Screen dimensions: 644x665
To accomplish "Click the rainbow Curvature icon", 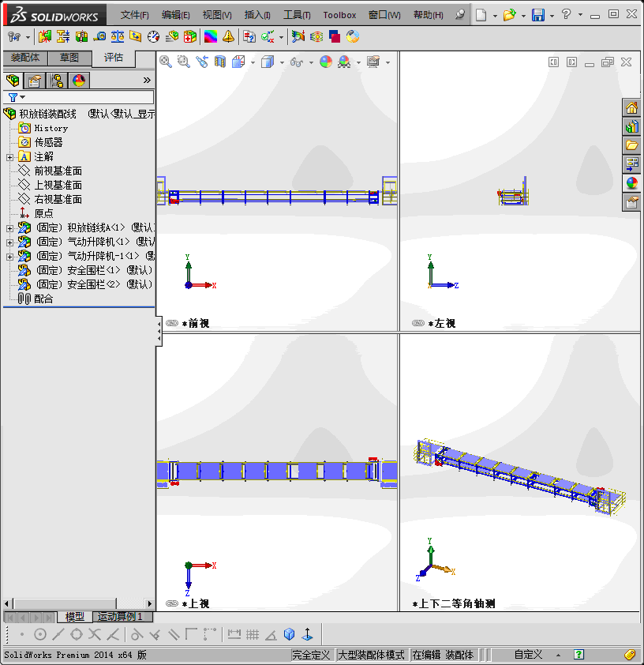I will [211, 37].
